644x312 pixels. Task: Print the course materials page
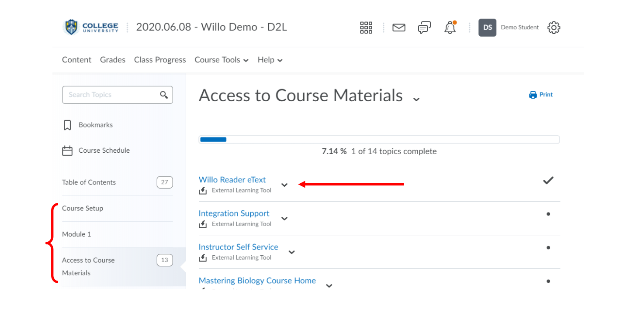click(x=541, y=95)
